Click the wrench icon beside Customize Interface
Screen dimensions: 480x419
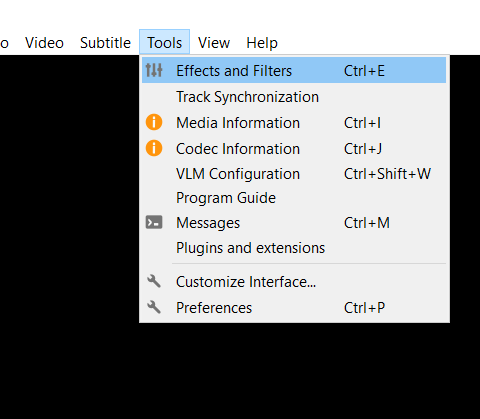154,281
